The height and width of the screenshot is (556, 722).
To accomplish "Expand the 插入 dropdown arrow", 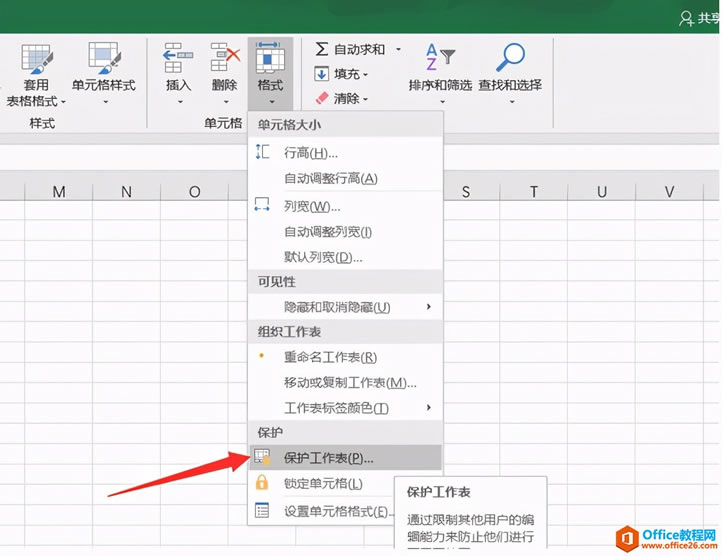I will click(180, 102).
